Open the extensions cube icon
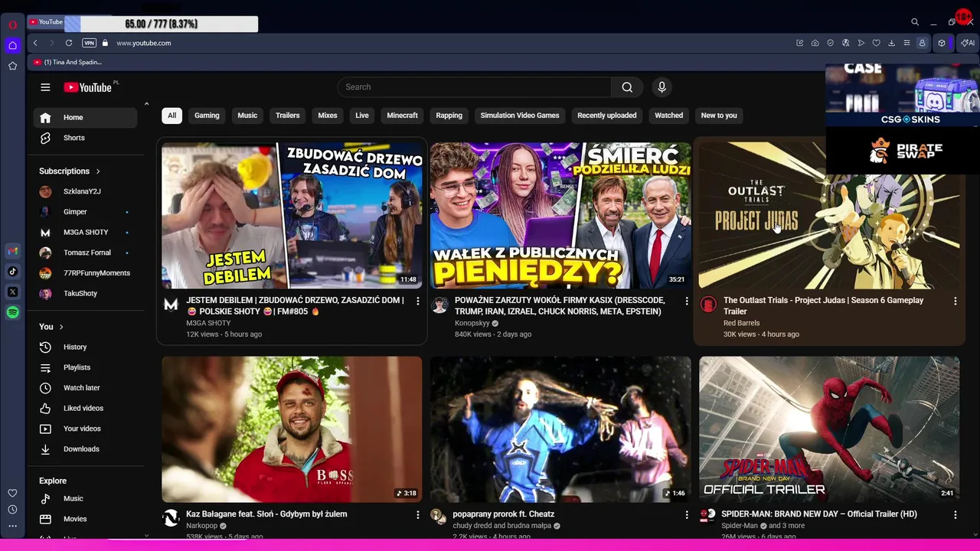The height and width of the screenshot is (551, 980). [x=942, y=43]
